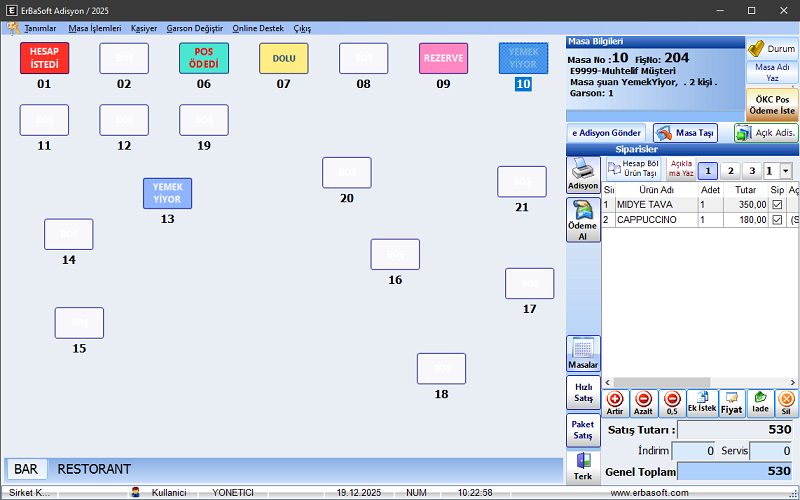800x500 pixels.
Task: Open the Garson Değiştir menu
Action: (193, 28)
